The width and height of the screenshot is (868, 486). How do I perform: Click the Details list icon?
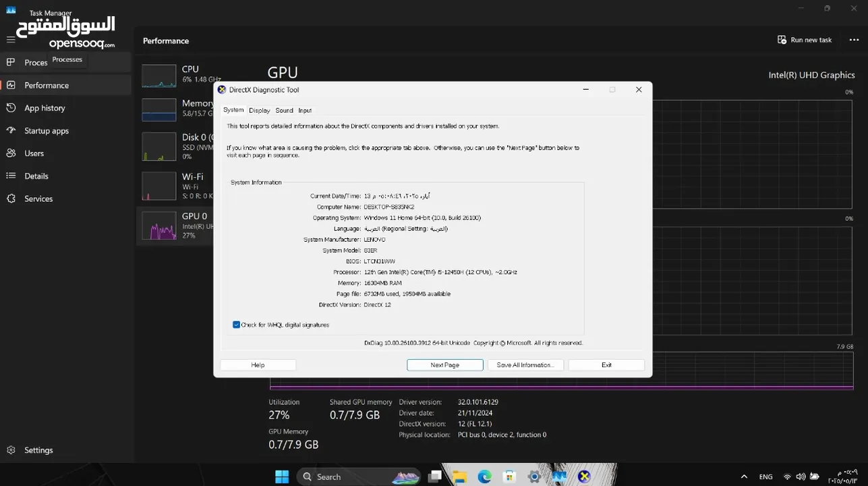click(11, 176)
